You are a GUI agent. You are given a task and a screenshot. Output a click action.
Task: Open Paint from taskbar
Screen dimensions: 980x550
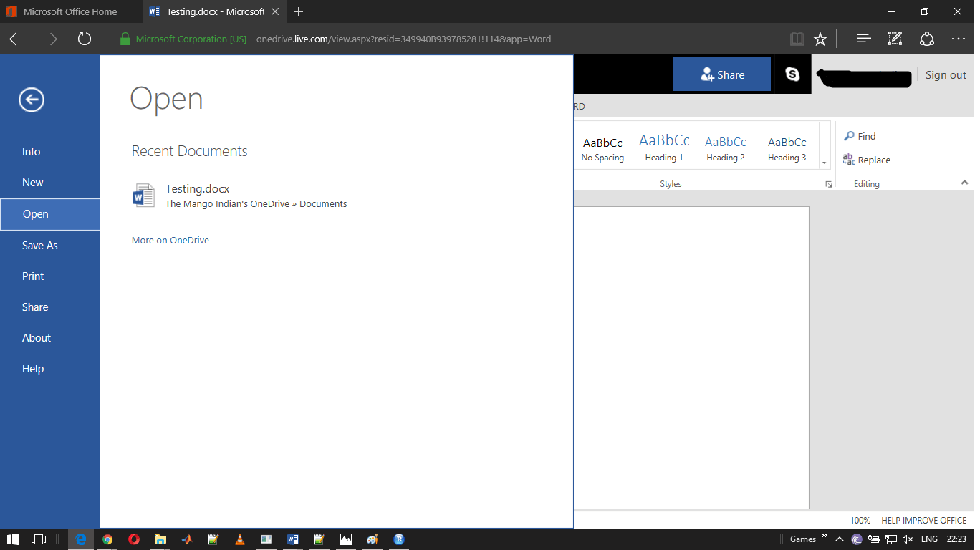pyautogui.click(x=373, y=539)
